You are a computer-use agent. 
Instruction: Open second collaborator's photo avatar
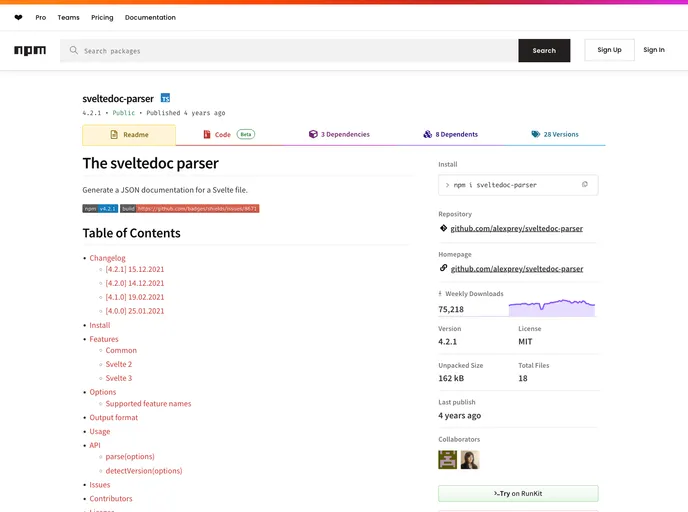[470, 460]
